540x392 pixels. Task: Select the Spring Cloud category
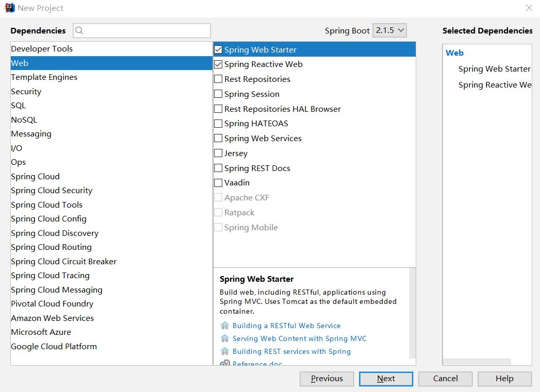point(111,176)
